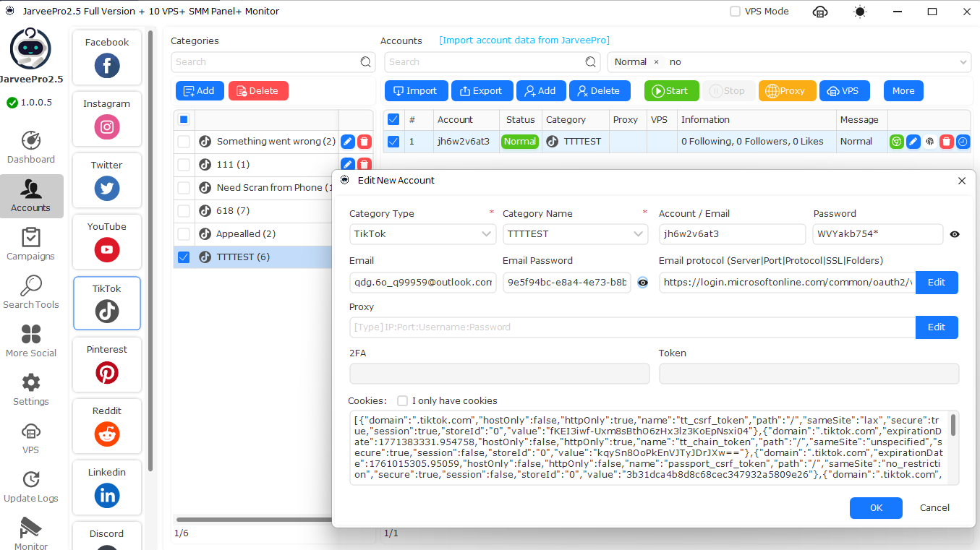This screenshot has width=980, height=550.
Task: Check the '618 (7)' category checkbox
Action: click(184, 211)
